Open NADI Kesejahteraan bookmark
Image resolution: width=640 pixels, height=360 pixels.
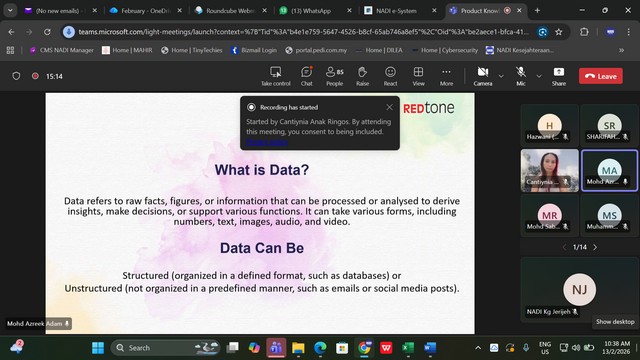pyautogui.click(x=520, y=50)
